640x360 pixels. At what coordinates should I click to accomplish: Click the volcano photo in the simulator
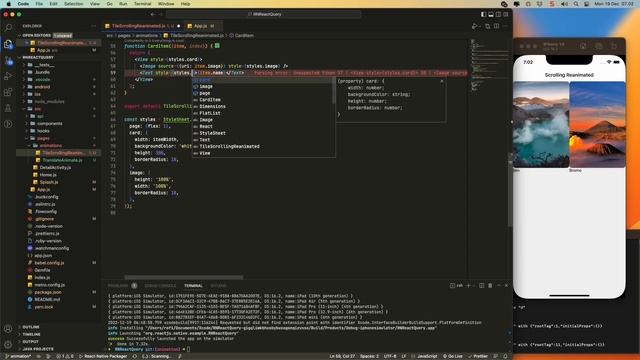coord(597,124)
